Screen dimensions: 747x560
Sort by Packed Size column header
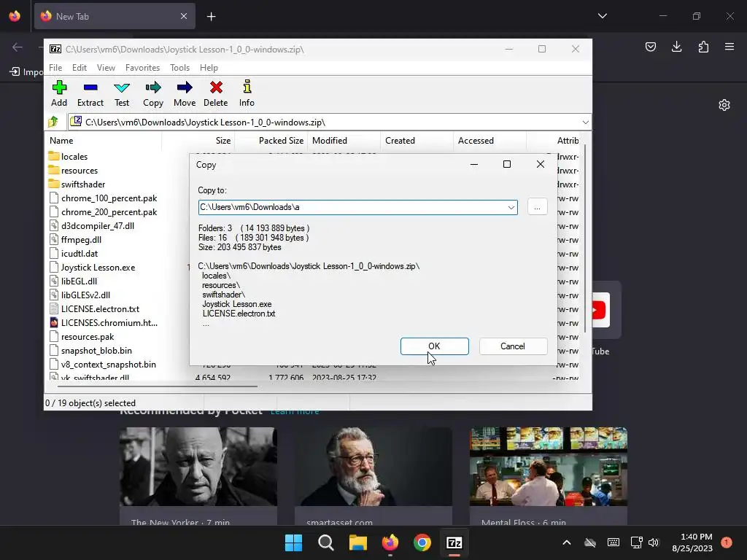click(271, 141)
